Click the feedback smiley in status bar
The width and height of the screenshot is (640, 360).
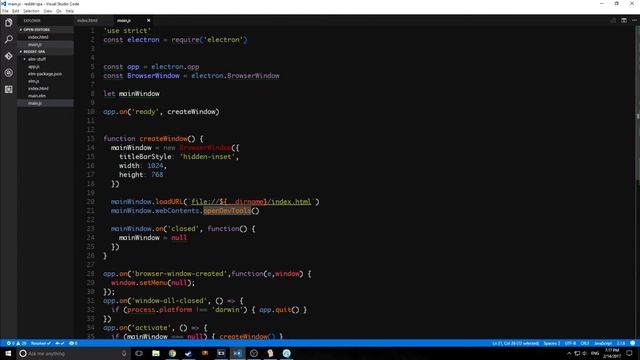click(632, 343)
